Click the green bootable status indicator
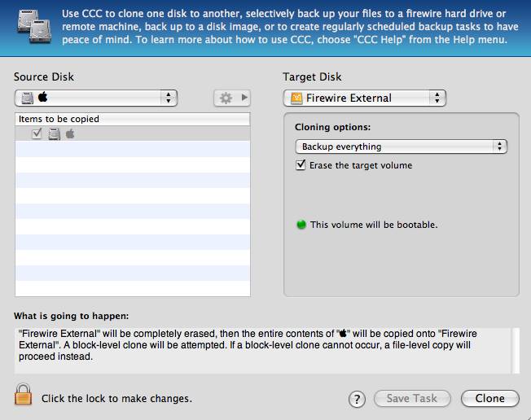This screenshot has height=420, width=531. [x=301, y=225]
